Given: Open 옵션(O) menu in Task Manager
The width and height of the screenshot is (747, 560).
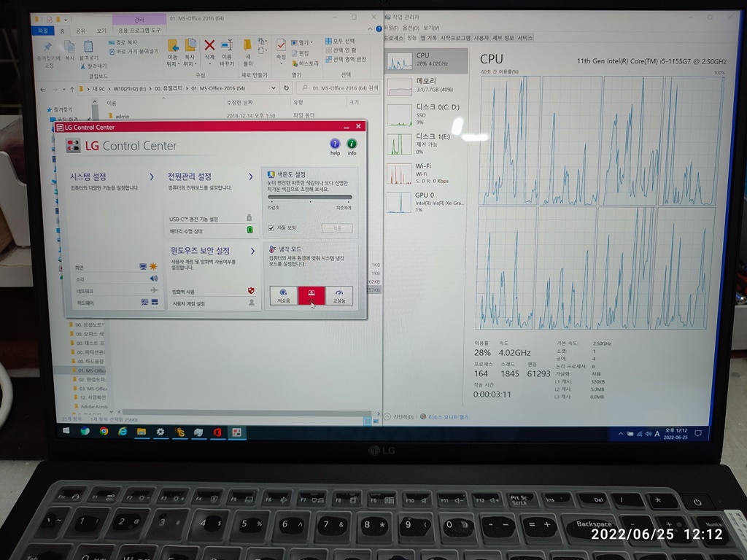Looking at the screenshot, I should 411,28.
